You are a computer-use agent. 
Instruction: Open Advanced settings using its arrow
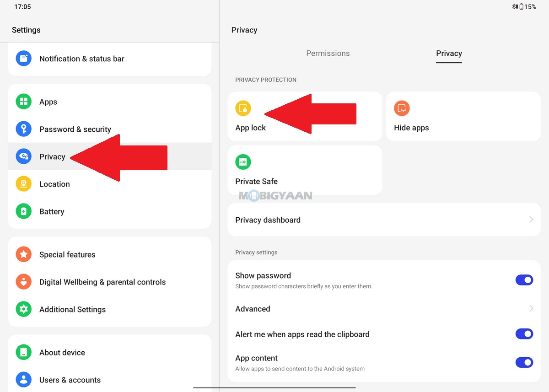click(531, 309)
